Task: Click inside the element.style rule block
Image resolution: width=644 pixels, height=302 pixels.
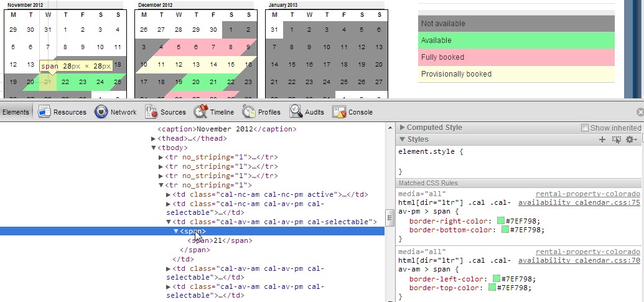Action: tap(520, 161)
